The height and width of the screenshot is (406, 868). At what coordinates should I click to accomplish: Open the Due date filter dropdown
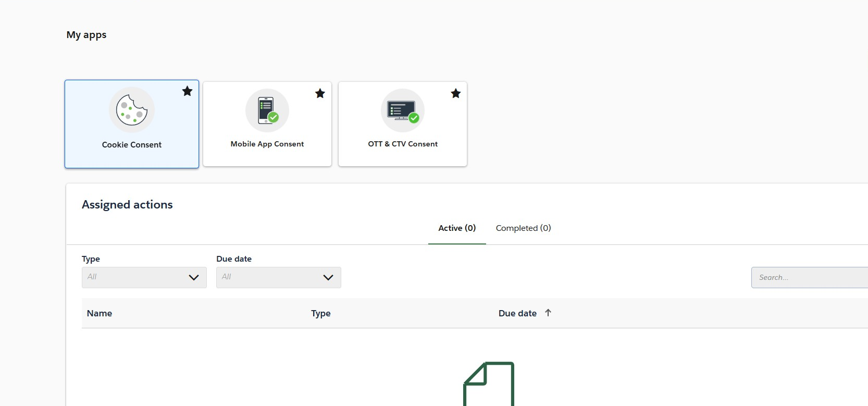point(279,277)
